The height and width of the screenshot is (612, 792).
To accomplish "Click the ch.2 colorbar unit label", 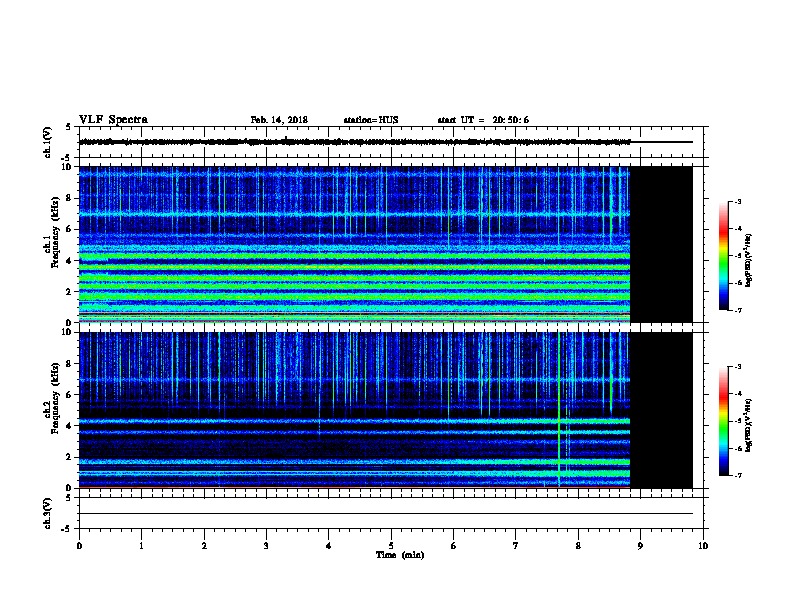I will point(749,425).
